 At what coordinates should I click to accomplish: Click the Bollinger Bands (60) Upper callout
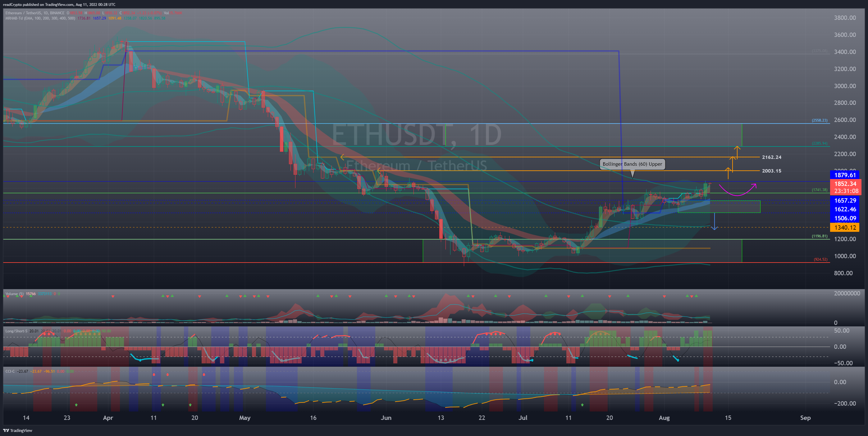pyautogui.click(x=632, y=164)
